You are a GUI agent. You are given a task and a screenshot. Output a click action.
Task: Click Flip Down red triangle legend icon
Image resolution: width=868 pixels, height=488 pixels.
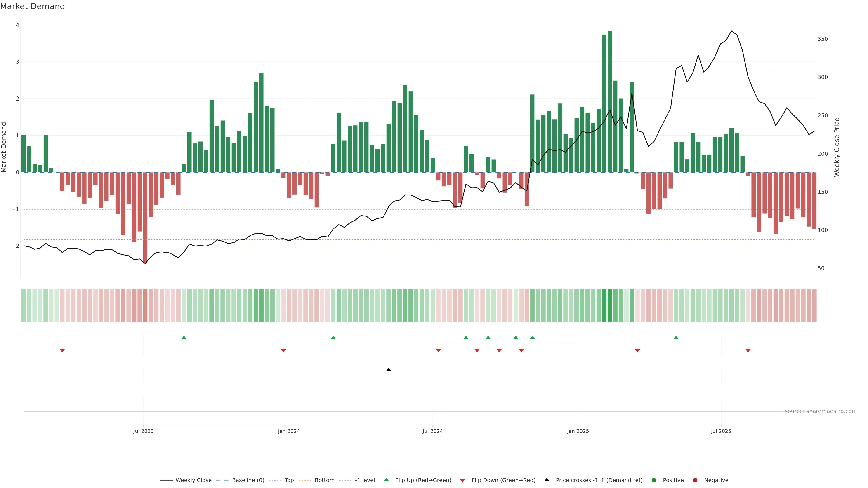[x=463, y=481]
